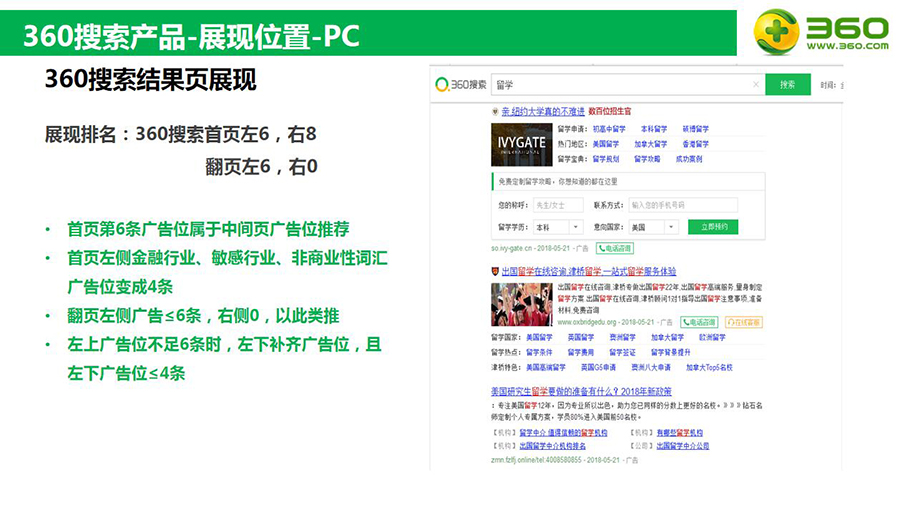Click the shield favicon before 出国留学在线咨询
The image size is (900, 507).
coord(495,271)
